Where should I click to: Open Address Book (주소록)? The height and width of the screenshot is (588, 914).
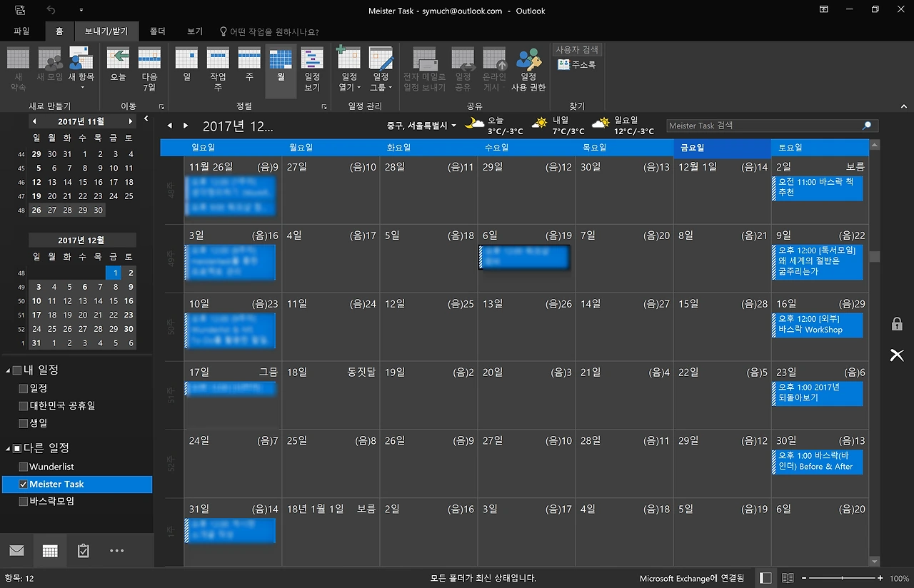577,64
